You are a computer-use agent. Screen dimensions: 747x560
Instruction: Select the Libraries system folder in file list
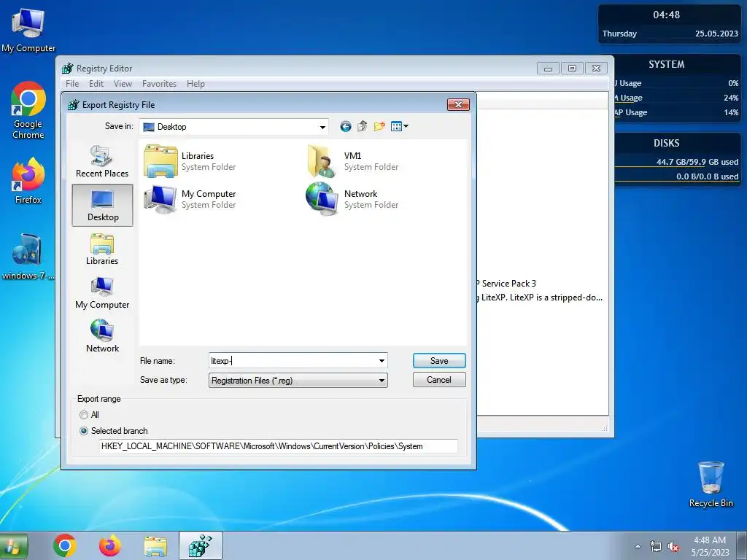pos(190,161)
